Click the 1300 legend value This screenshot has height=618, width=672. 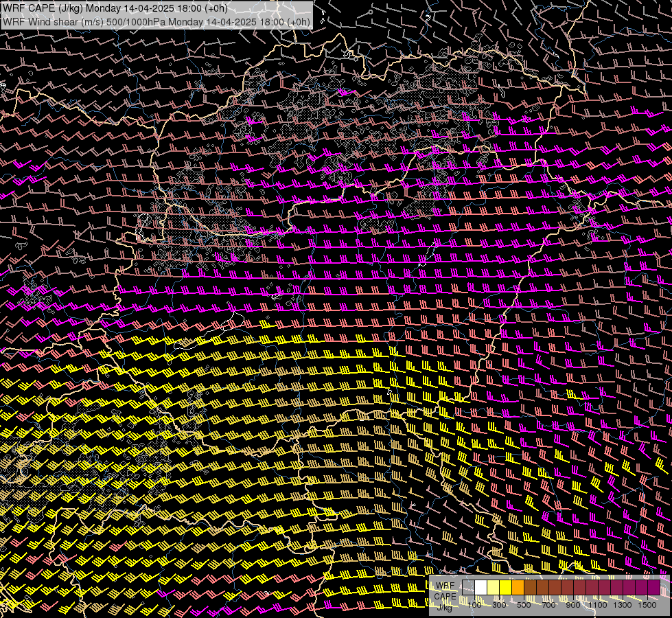click(623, 605)
